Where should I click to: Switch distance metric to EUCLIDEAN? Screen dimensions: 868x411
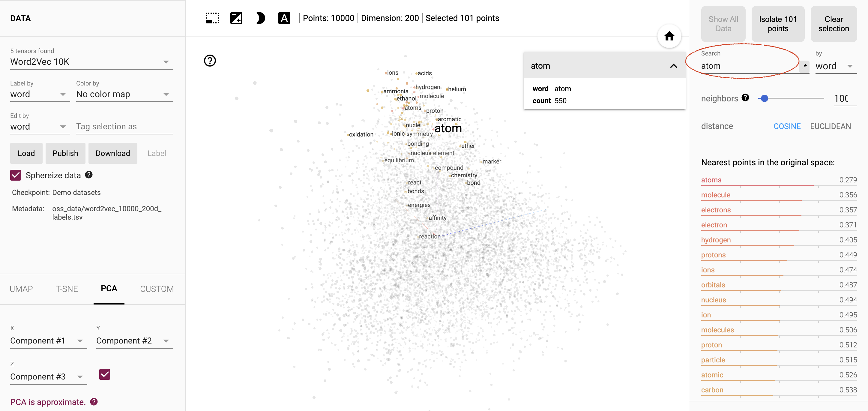(x=830, y=126)
